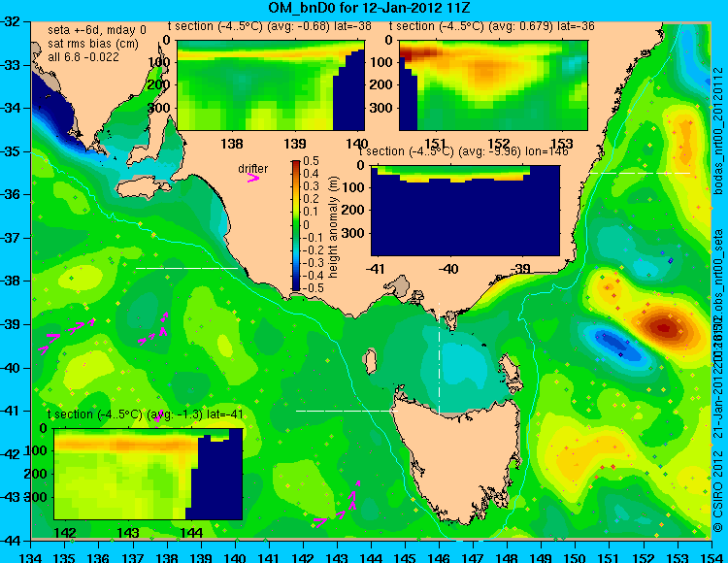Click the 'all 6.8 -0.022' statistics line
Viewport: 728px width, 563px height.
83,57
